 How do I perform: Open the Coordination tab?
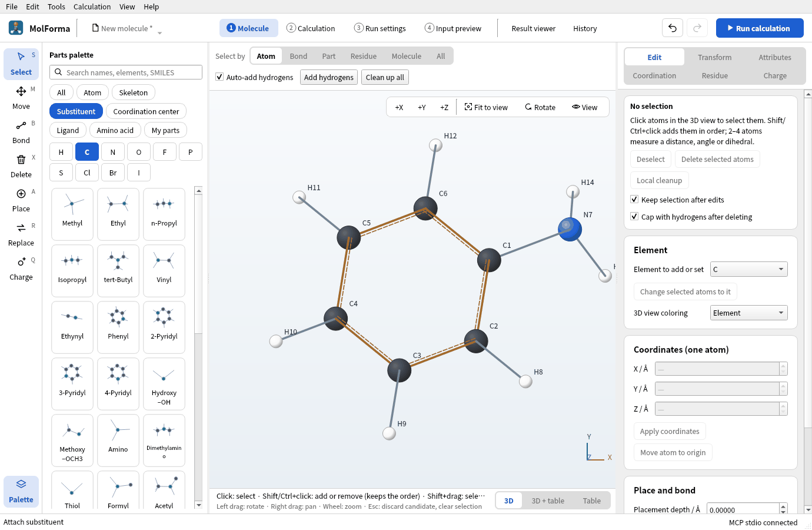654,75
